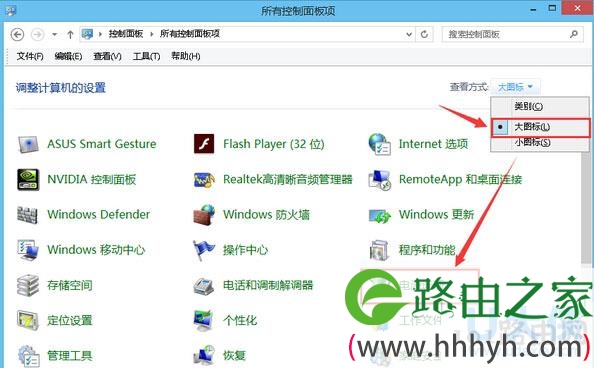Open the NVIDIA 控制面板 icon

28,179
